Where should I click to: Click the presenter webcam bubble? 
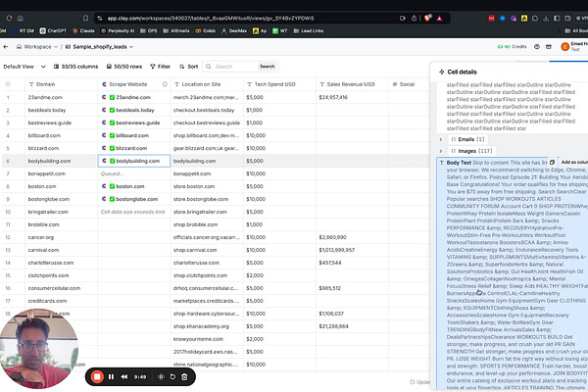[x=38, y=349]
